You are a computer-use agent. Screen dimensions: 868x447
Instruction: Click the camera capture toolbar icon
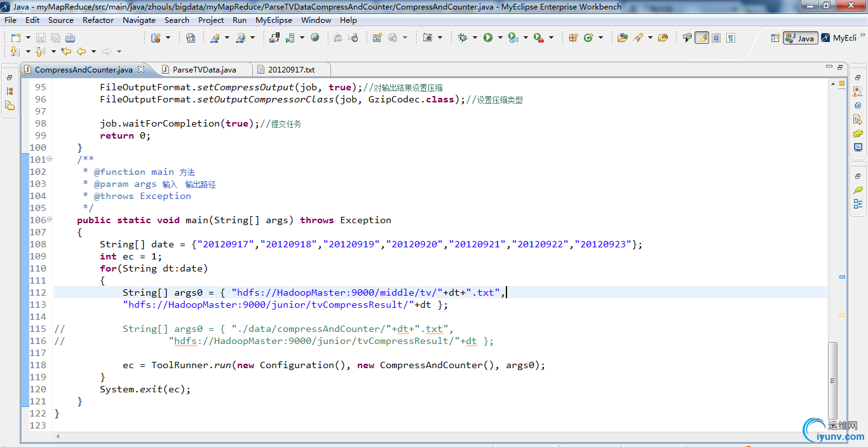tap(428, 38)
